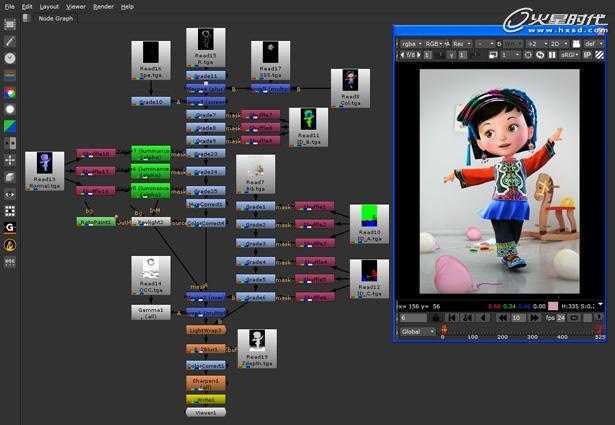Click the viewer white square icon by 2D

pos(576,44)
